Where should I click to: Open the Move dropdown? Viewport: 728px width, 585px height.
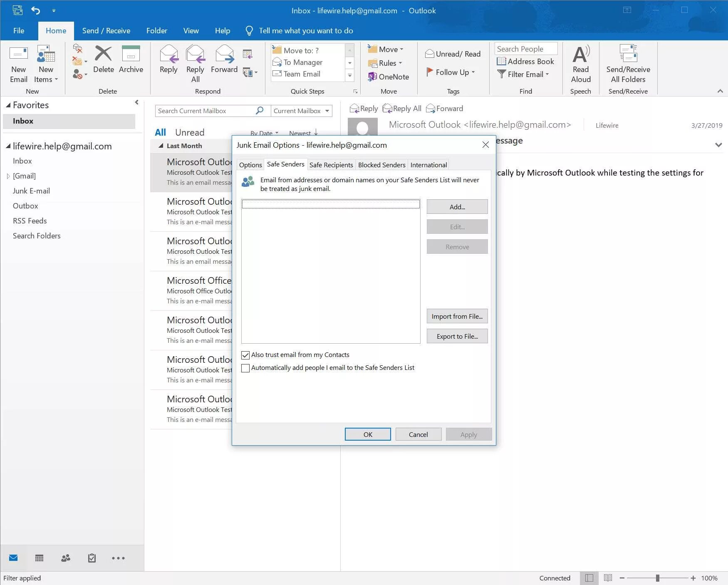point(386,49)
